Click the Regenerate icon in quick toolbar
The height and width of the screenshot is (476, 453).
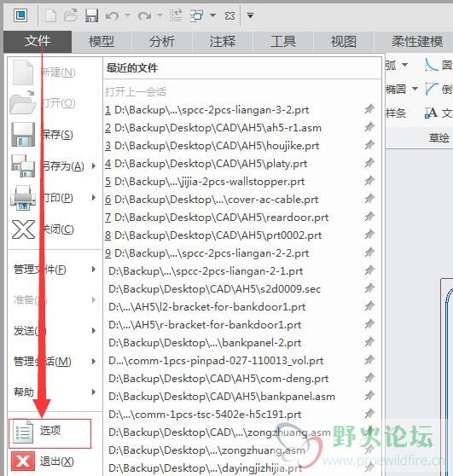tap(176, 15)
